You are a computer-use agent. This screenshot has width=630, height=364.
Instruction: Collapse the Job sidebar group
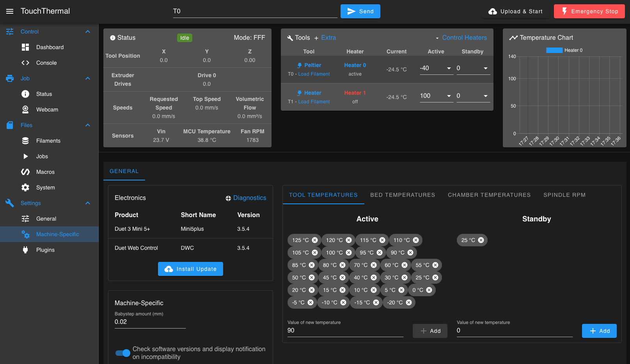[88, 78]
